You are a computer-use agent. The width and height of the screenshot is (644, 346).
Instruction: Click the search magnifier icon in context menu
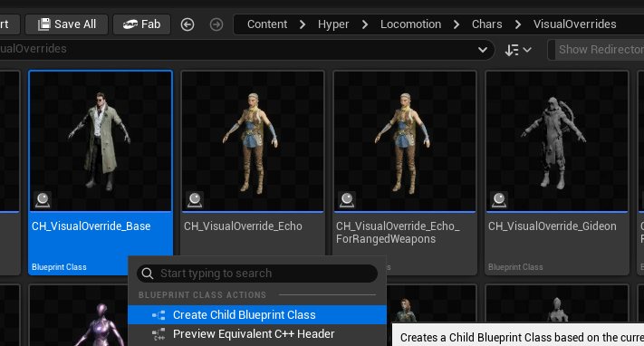point(148,274)
